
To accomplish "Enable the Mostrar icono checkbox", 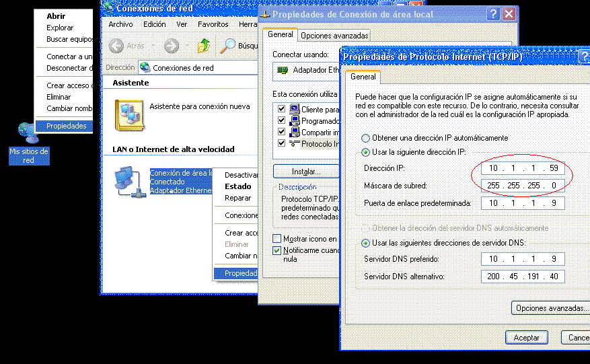I will click(x=277, y=239).
